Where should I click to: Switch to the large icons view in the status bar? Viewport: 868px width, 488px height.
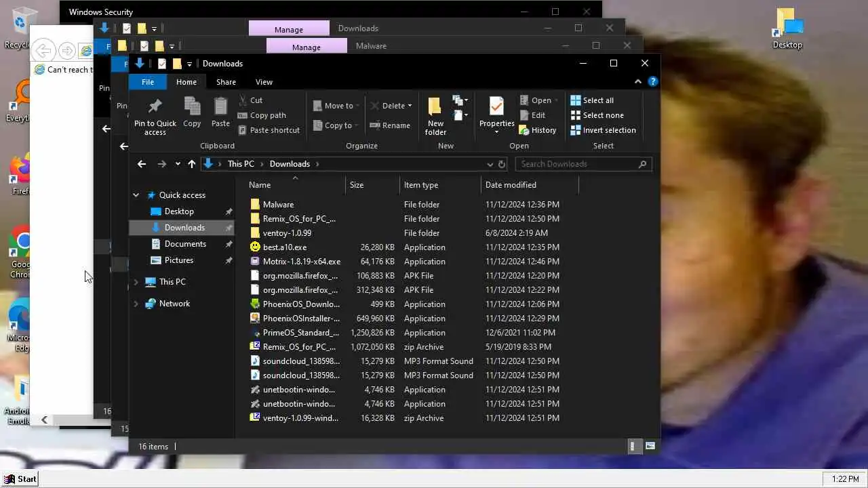point(650,446)
